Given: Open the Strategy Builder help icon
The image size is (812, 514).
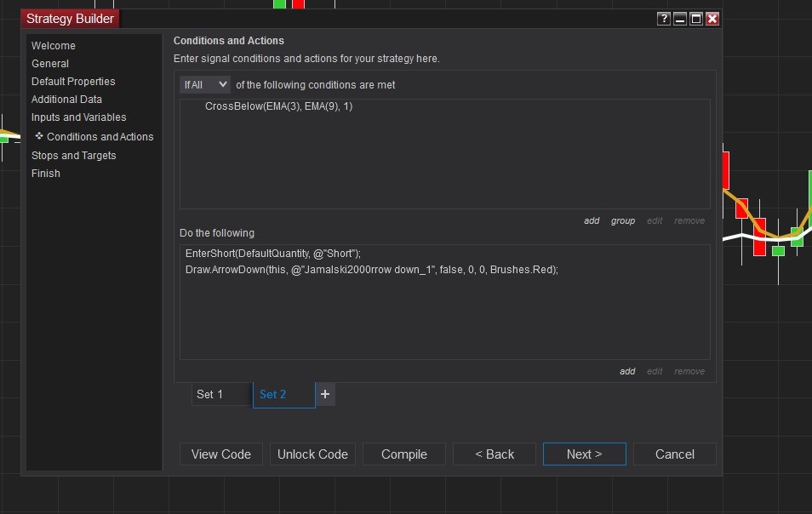Looking at the screenshot, I should [664, 19].
